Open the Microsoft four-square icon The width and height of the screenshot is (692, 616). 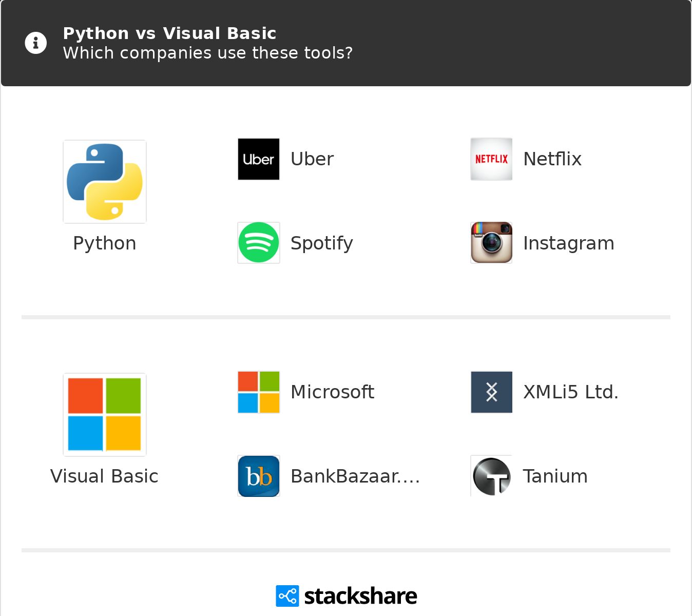click(258, 392)
